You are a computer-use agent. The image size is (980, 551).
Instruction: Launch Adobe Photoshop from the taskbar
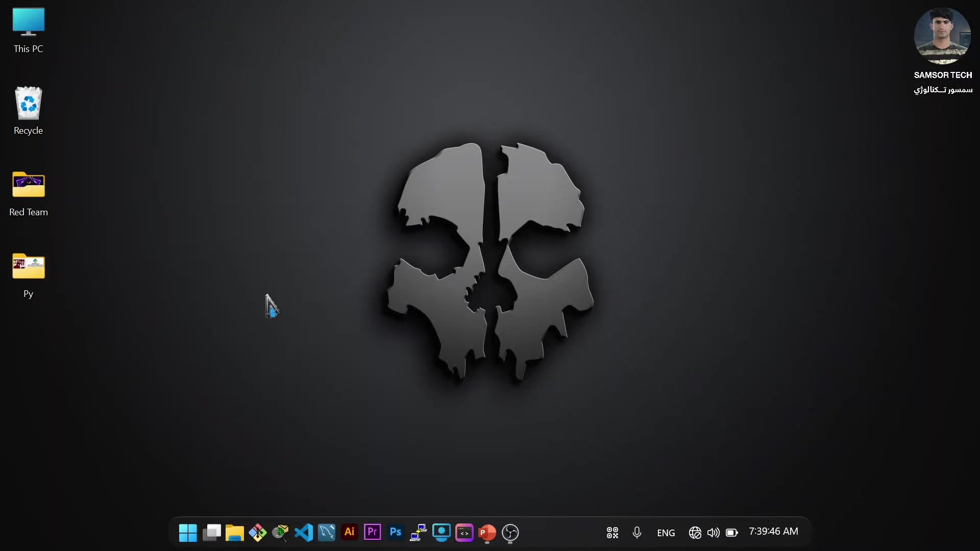[396, 532]
